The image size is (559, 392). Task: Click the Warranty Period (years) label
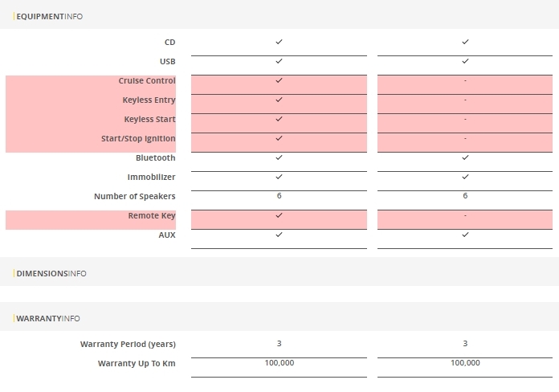(x=128, y=344)
